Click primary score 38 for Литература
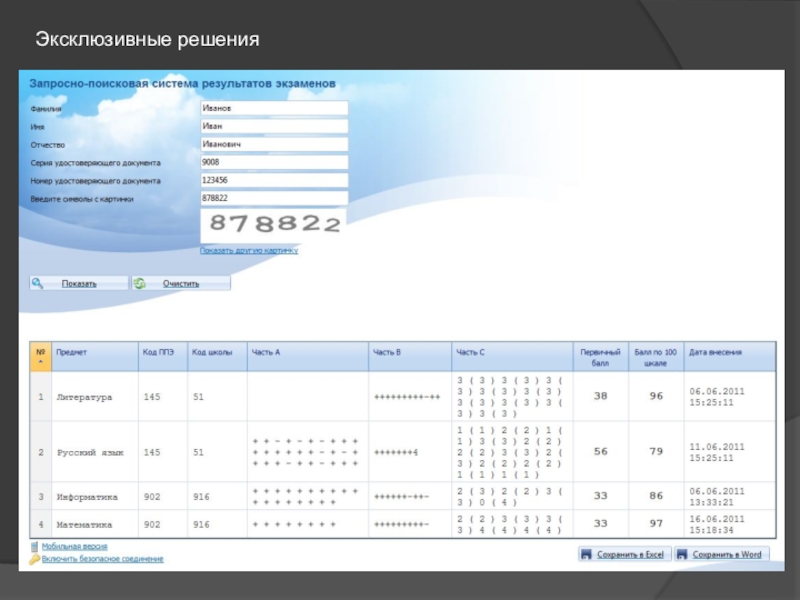Image resolution: width=800 pixels, height=600 pixels. point(601,396)
